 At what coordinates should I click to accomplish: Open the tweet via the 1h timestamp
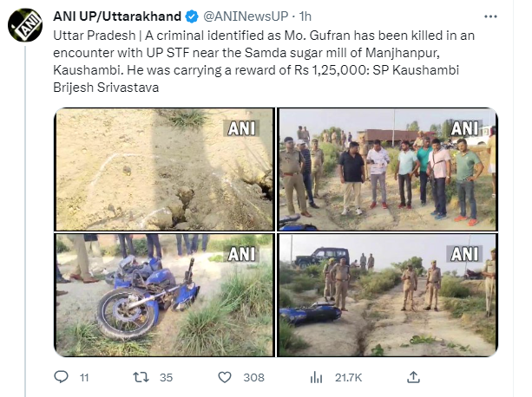click(x=304, y=16)
